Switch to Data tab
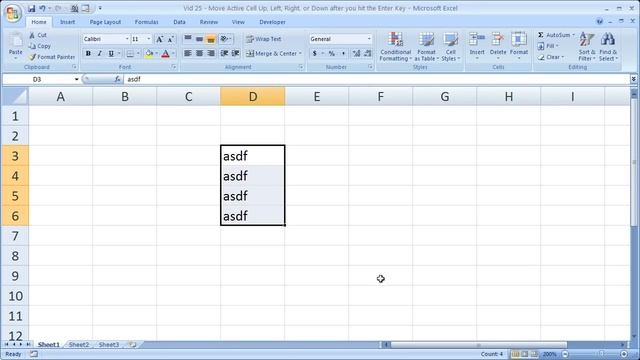This screenshot has width=640, height=360. pos(179,22)
